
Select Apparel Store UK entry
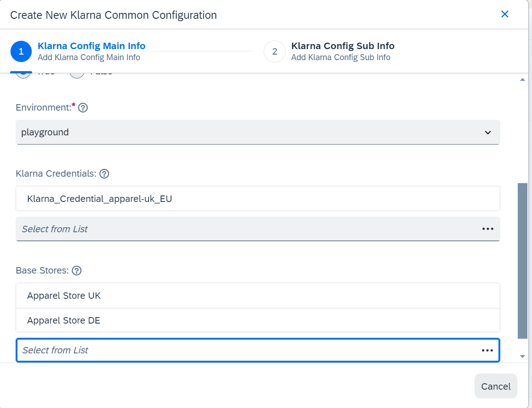pos(258,296)
